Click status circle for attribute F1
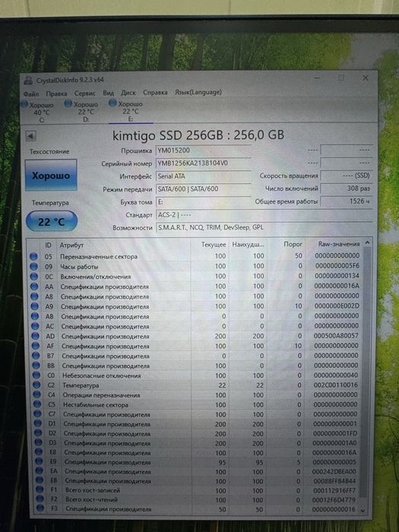 click(40, 489)
